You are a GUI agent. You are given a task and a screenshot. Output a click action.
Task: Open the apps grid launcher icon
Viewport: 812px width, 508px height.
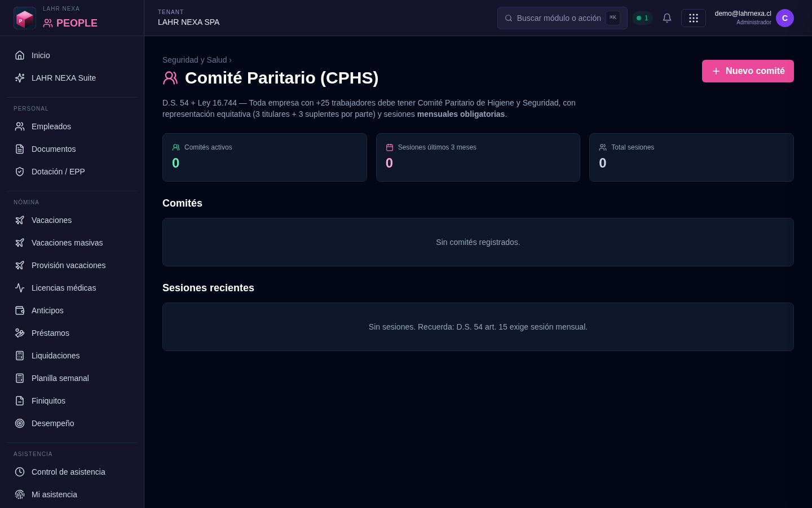click(694, 18)
